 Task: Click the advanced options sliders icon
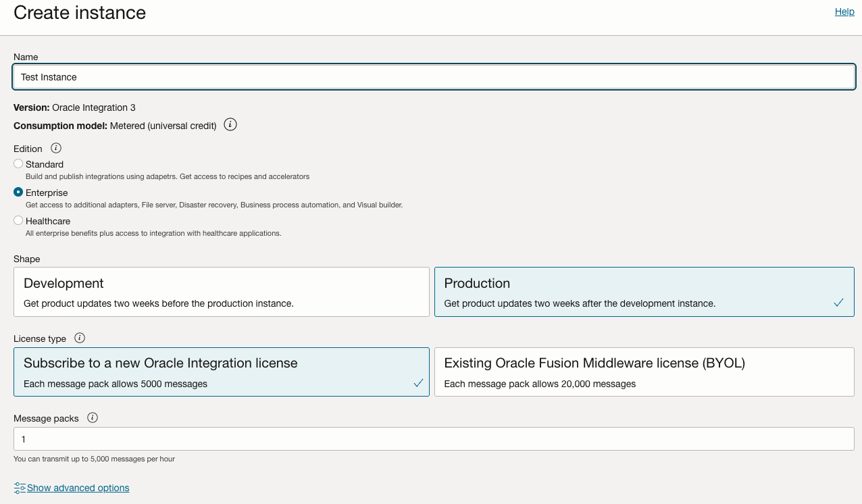pos(19,487)
